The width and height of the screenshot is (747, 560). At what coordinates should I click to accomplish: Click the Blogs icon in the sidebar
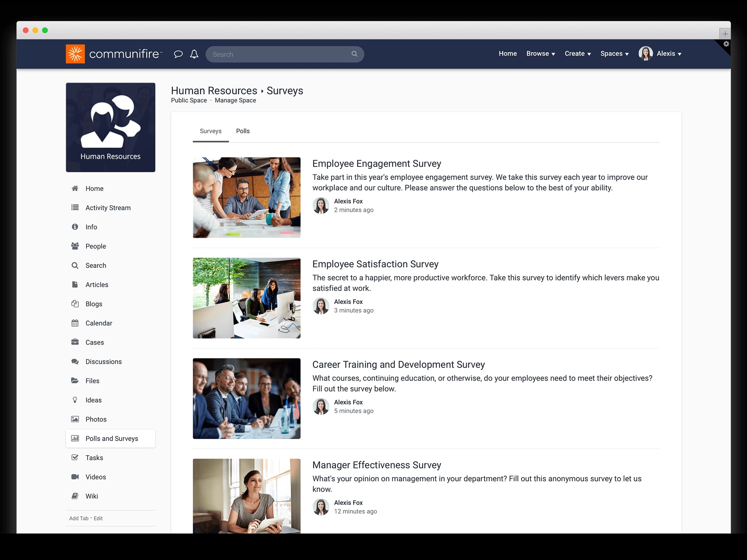75,304
